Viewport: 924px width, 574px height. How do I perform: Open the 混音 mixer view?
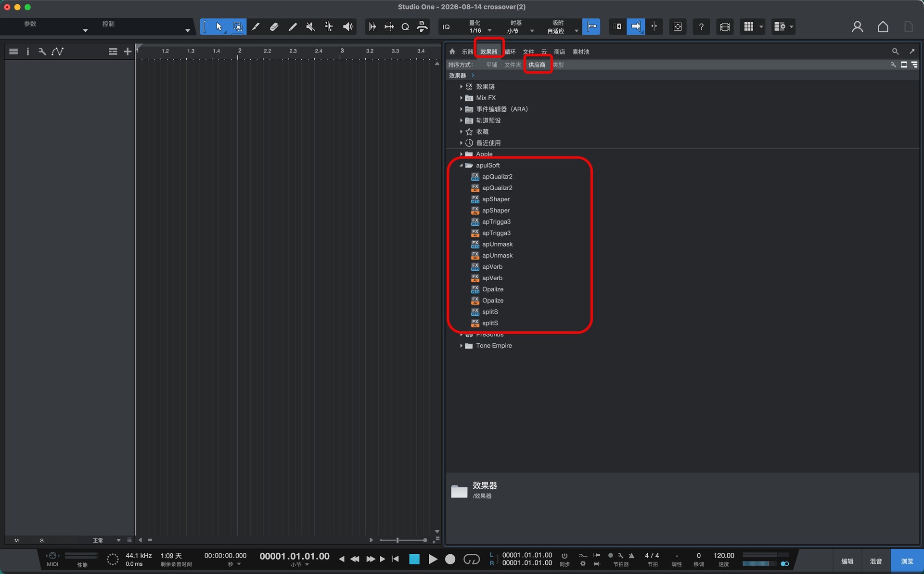pos(876,561)
